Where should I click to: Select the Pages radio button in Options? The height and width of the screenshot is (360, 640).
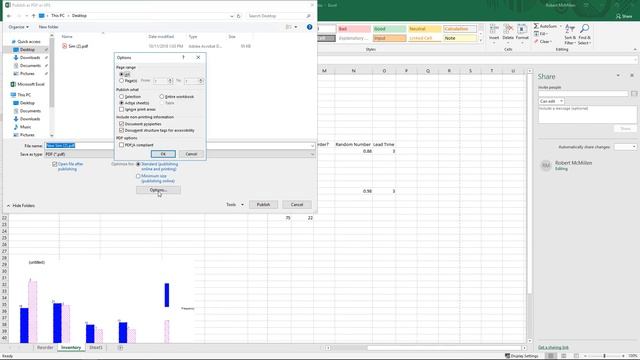[122, 81]
